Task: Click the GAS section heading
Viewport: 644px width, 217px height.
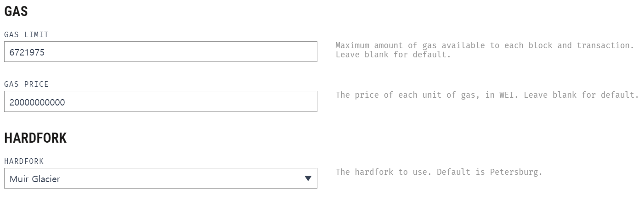Action: pyautogui.click(x=16, y=11)
